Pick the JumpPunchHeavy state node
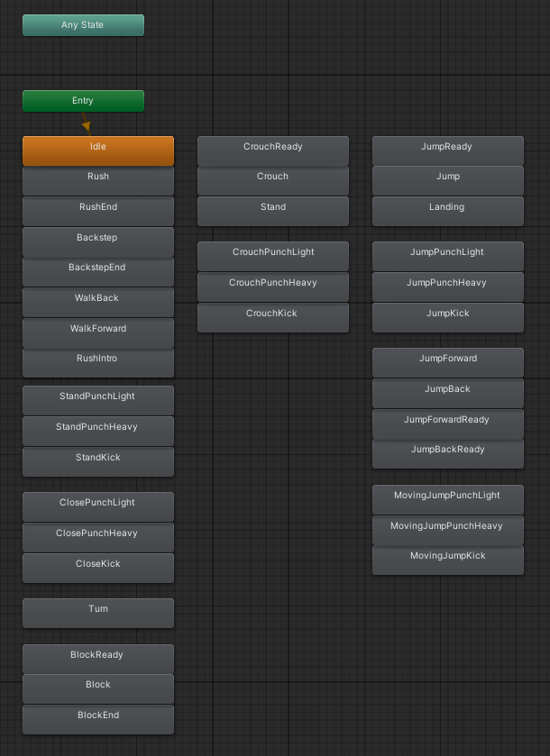The width and height of the screenshot is (550, 756). 447,287
